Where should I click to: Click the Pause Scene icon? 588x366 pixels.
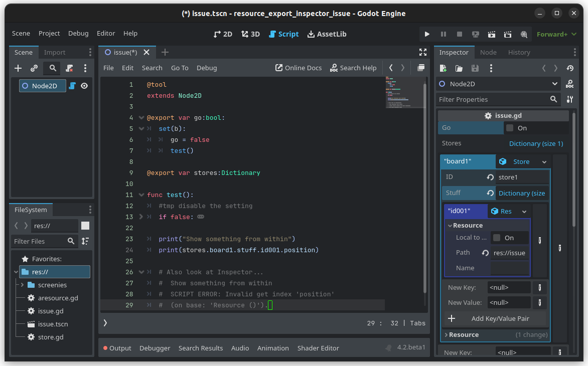click(444, 34)
